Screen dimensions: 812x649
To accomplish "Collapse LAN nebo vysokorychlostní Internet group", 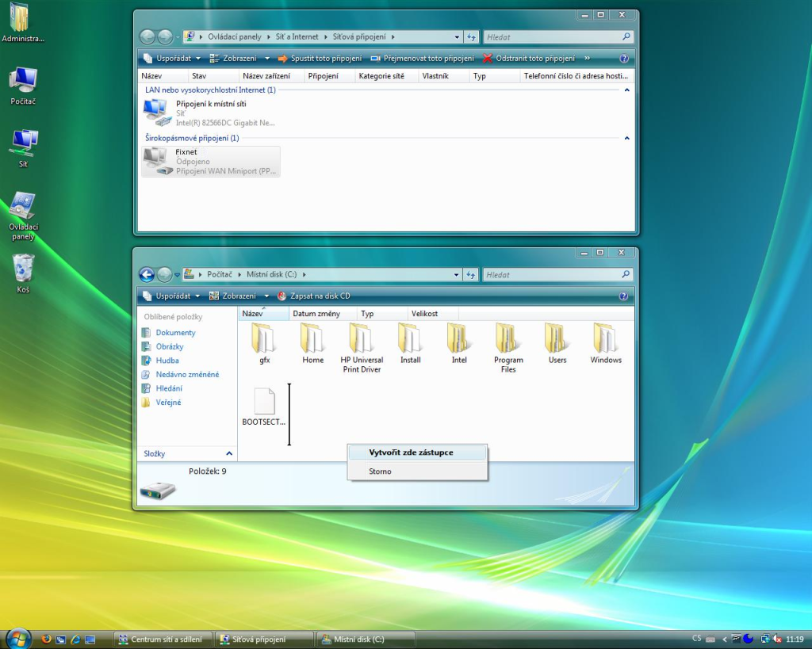I will tap(626, 90).
